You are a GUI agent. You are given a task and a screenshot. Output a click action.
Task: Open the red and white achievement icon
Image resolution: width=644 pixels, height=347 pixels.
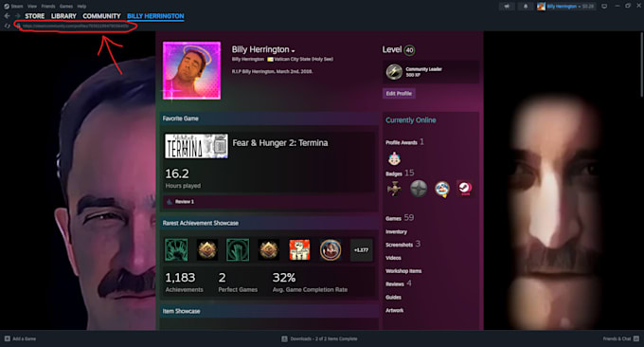[299, 250]
